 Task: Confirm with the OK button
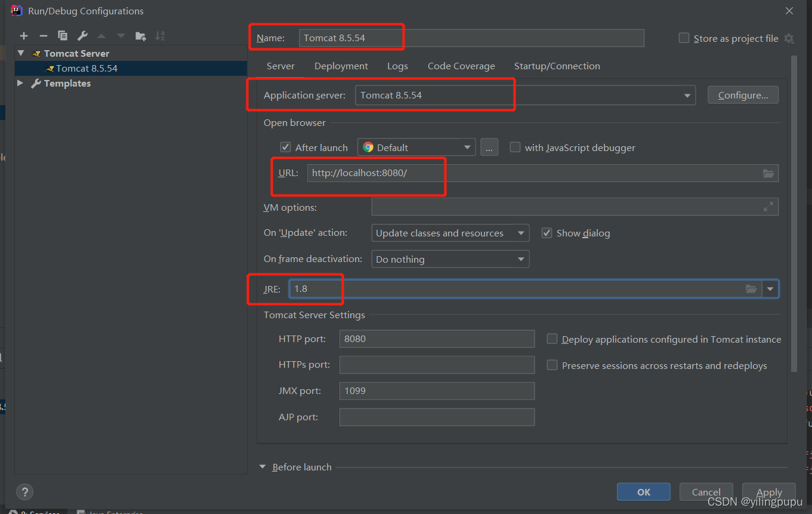click(644, 492)
